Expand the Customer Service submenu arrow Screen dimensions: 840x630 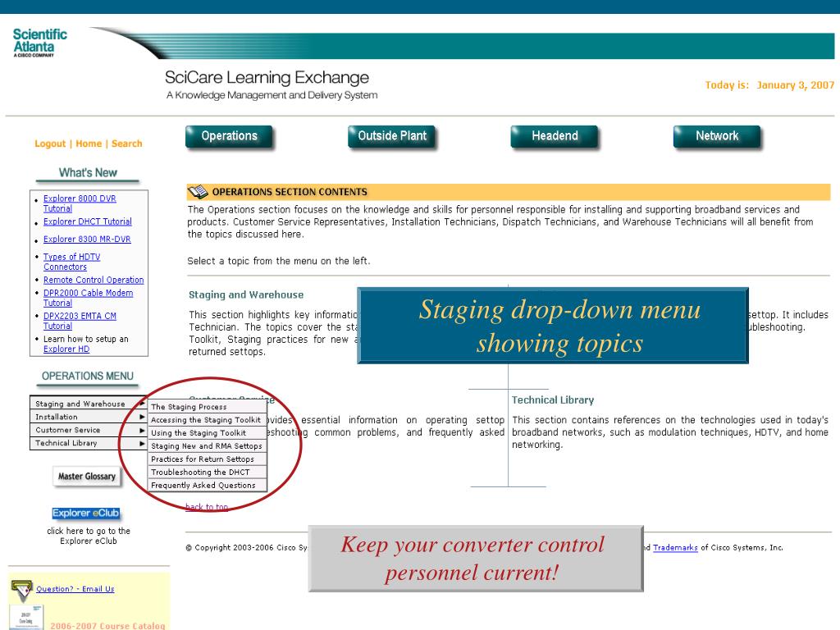point(142,430)
